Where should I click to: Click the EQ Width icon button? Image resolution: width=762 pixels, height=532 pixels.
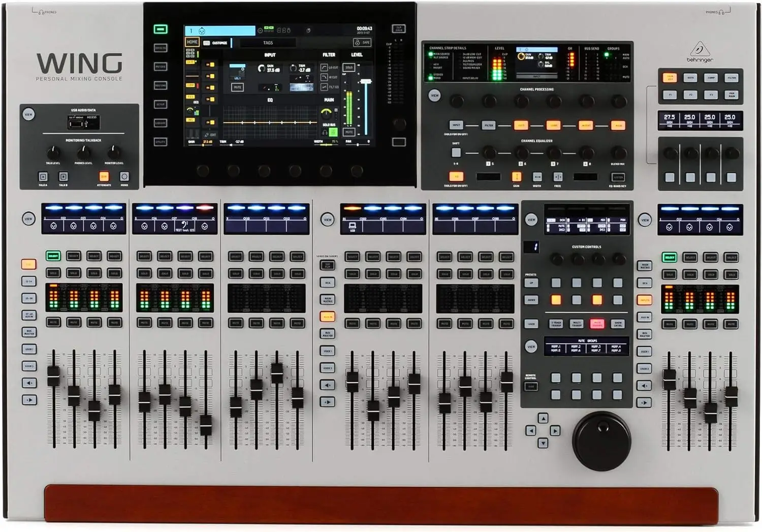[x=537, y=177]
